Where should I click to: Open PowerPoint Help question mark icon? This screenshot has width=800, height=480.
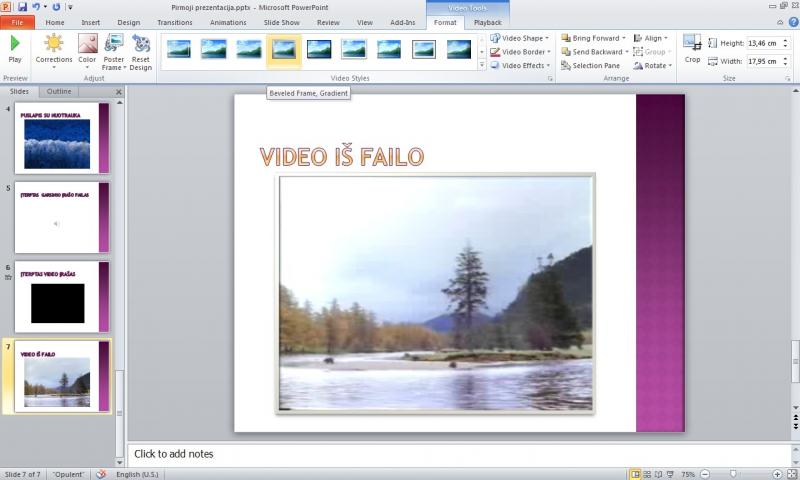coord(793,22)
